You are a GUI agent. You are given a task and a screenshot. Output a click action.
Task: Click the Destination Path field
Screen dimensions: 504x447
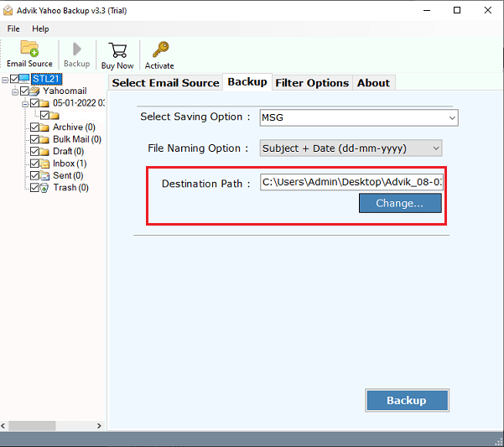coord(351,182)
